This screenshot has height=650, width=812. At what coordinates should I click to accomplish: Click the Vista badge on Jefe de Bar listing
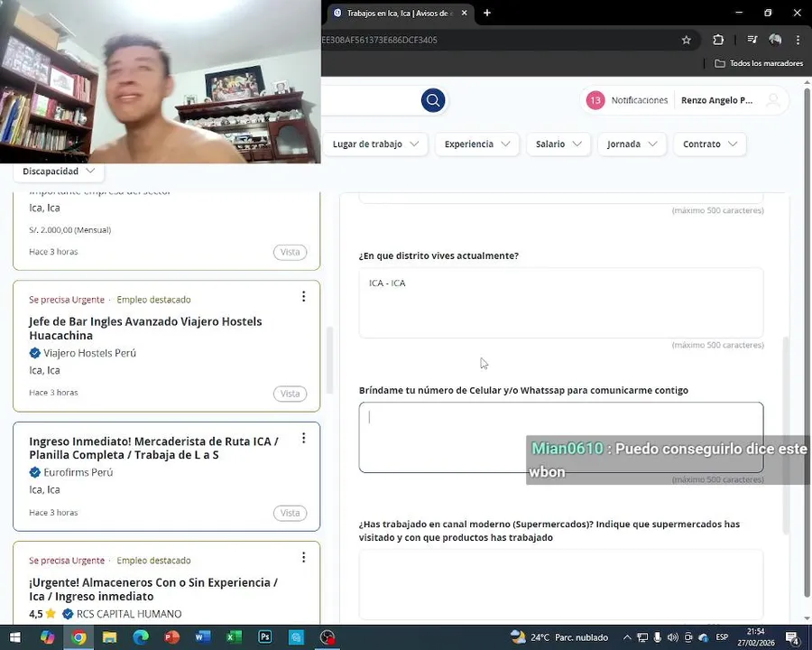290,394
